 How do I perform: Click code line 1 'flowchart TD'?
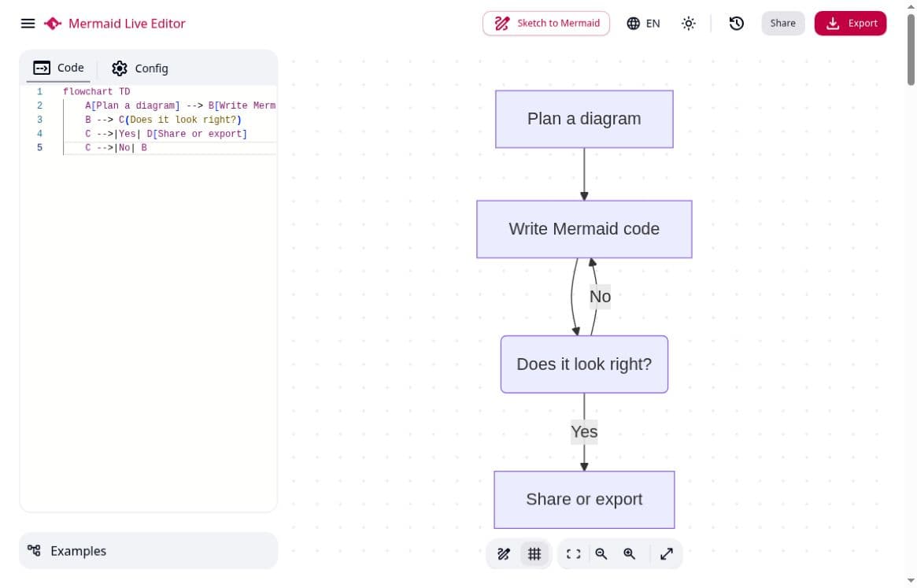coord(97,92)
